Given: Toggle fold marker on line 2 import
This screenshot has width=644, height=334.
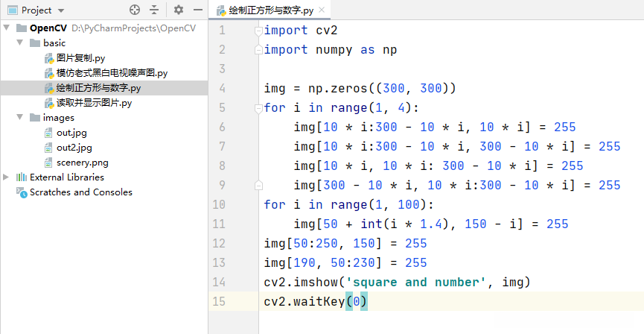Looking at the screenshot, I should (258, 50).
